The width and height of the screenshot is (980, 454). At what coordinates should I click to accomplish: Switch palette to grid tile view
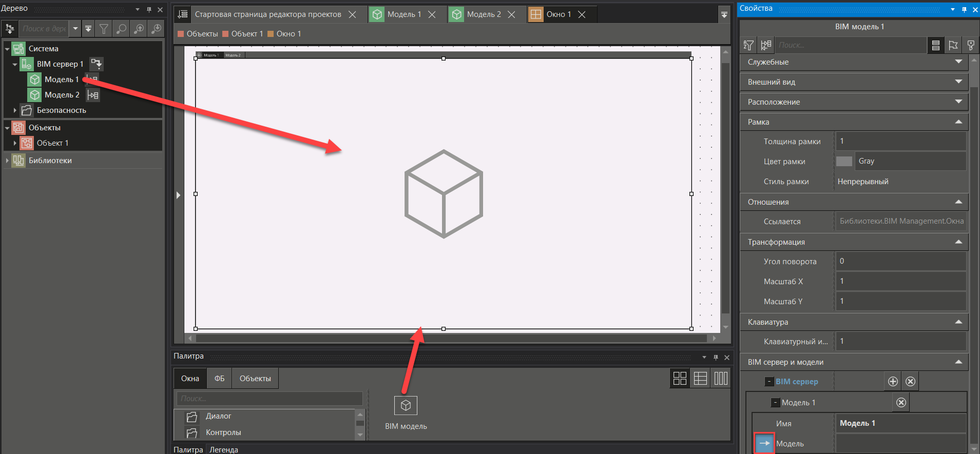coord(680,379)
